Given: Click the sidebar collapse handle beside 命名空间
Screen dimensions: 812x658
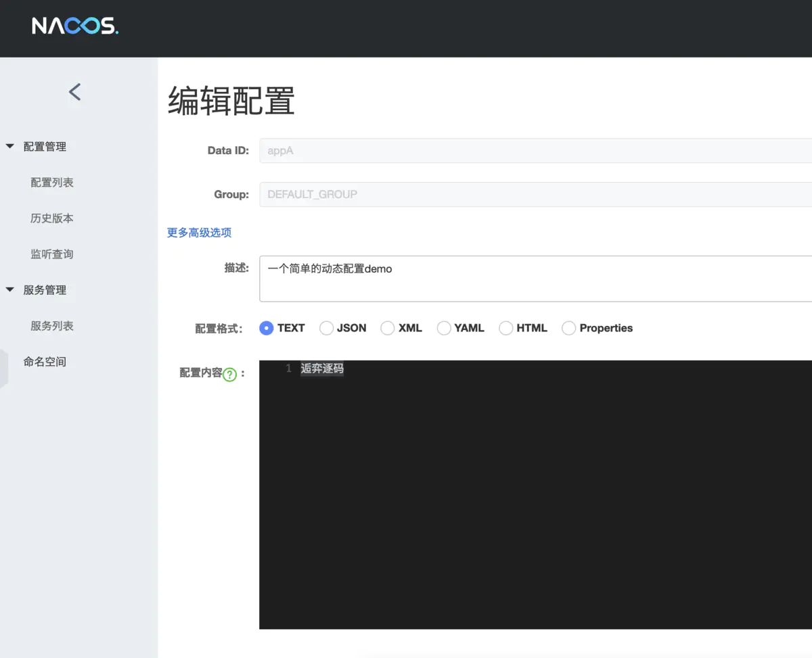Looking at the screenshot, I should coord(4,369).
